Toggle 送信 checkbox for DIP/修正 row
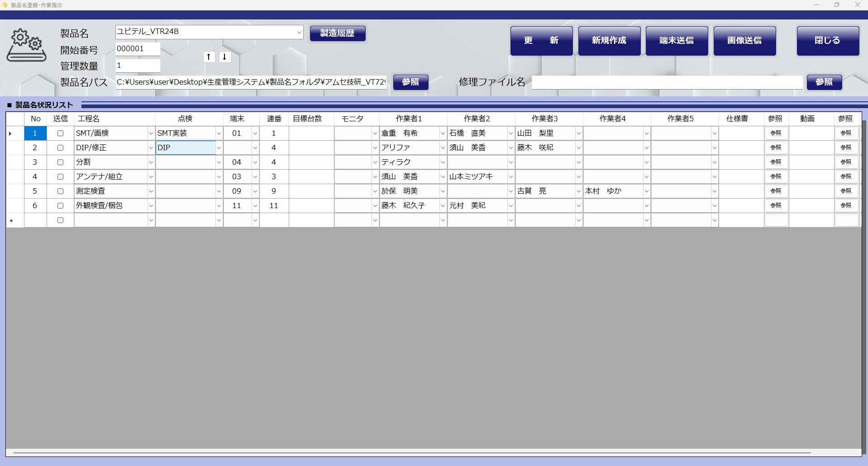 click(60, 148)
